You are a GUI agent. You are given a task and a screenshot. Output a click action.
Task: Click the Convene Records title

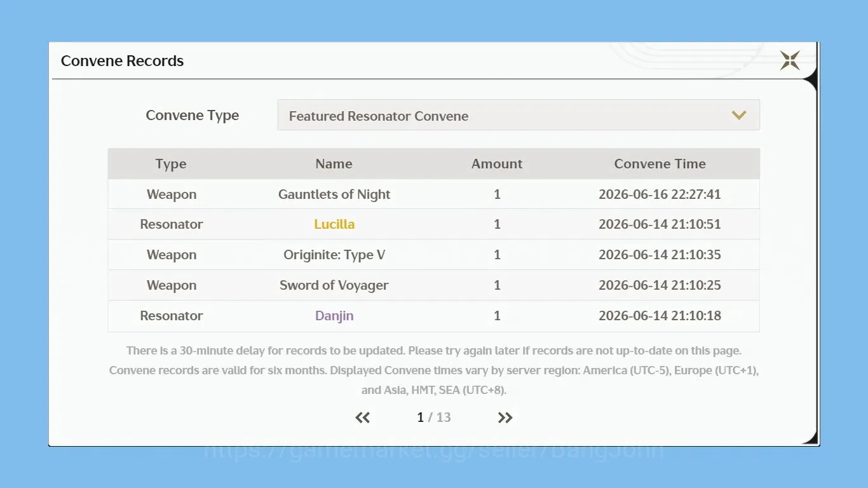coord(122,61)
